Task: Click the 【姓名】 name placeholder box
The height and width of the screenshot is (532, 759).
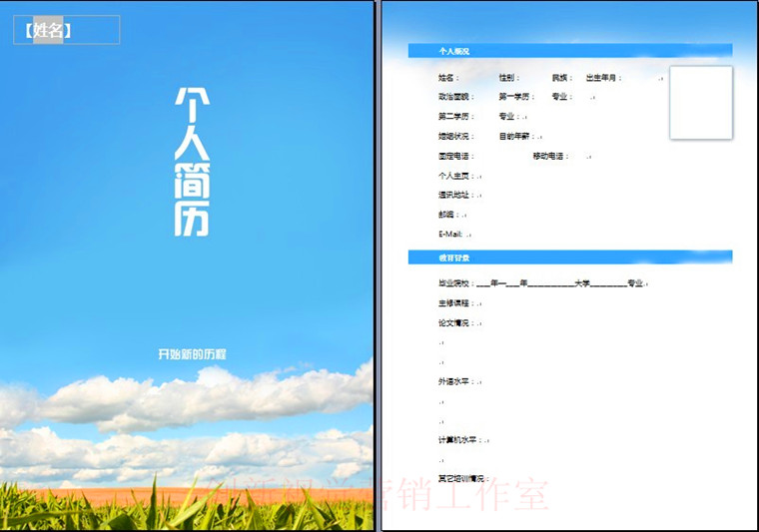Action: pos(66,30)
